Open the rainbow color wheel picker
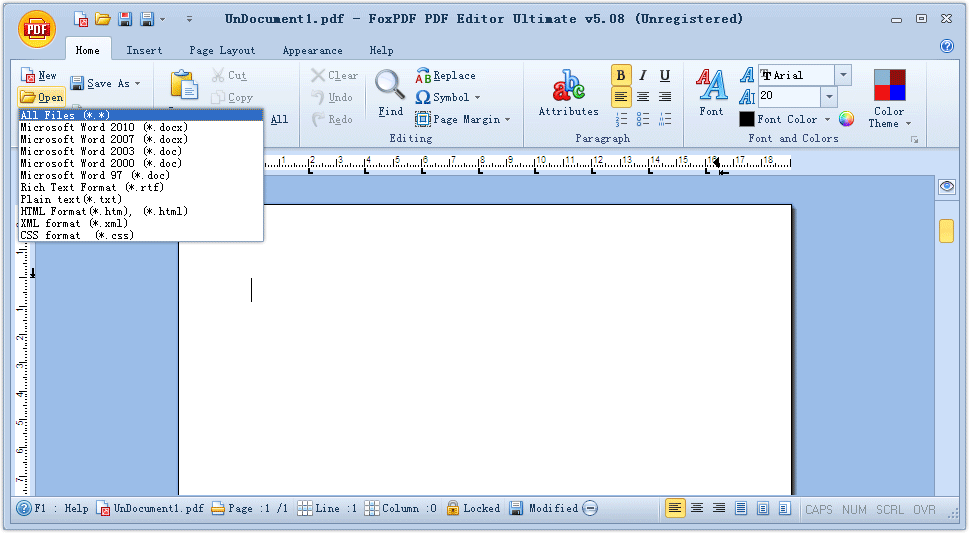The image size is (969, 533). (847, 119)
